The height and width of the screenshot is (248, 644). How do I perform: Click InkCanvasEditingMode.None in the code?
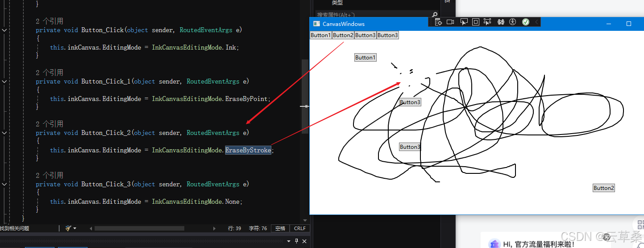pos(196,202)
